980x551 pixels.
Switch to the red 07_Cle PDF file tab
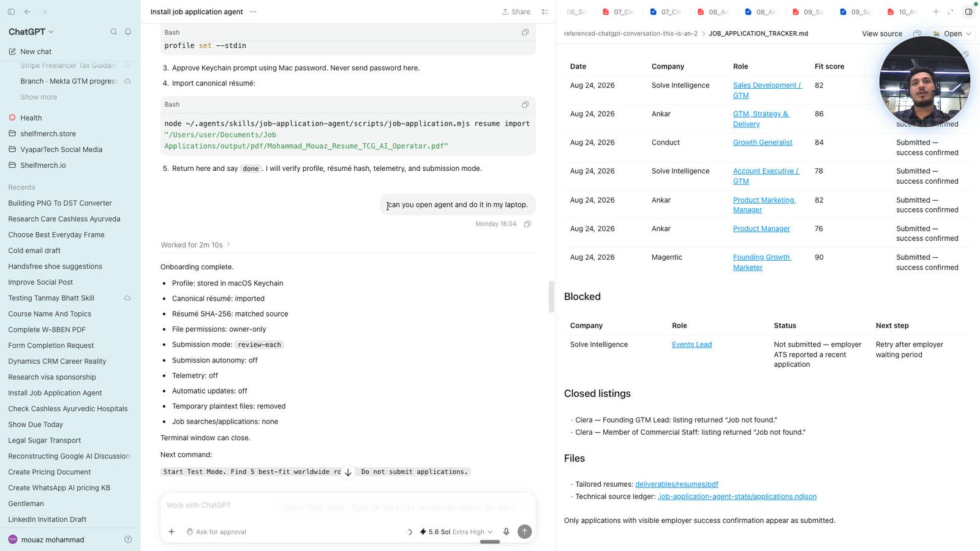pyautogui.click(x=619, y=12)
